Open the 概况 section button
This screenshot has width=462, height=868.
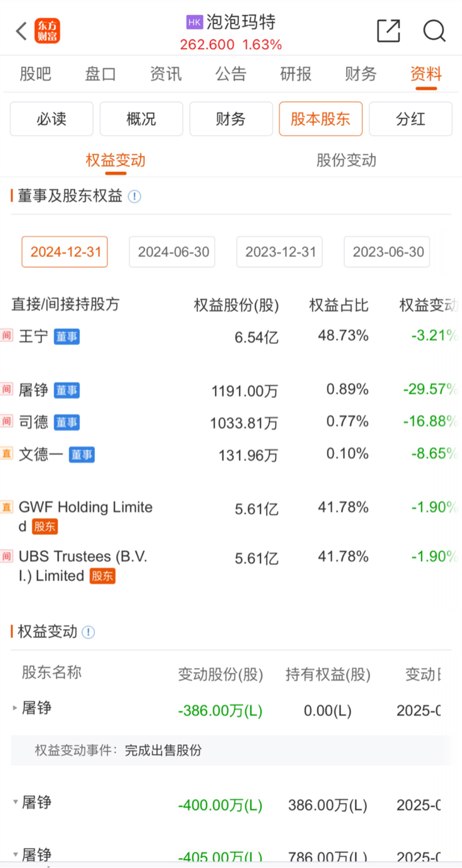pyautogui.click(x=141, y=119)
